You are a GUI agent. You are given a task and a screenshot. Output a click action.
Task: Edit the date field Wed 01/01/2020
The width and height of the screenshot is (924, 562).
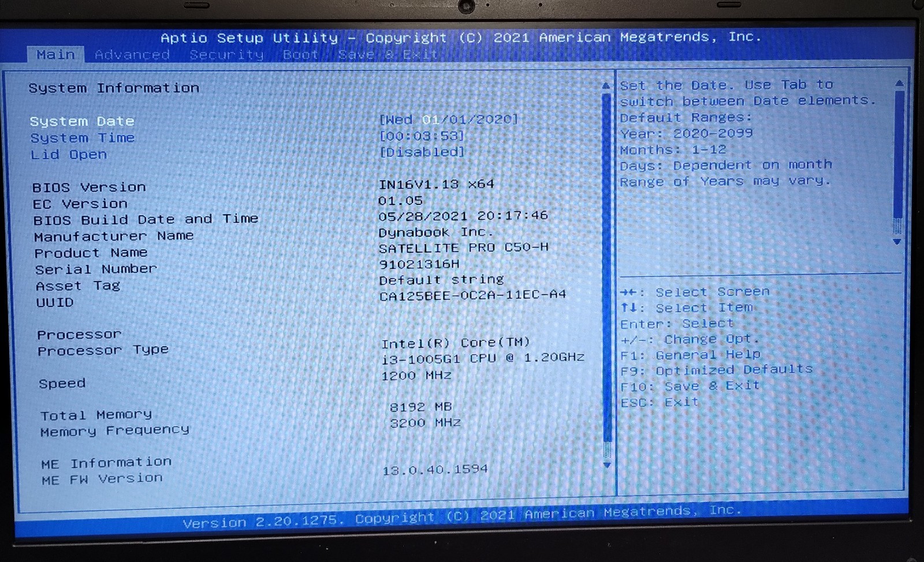[x=449, y=119]
